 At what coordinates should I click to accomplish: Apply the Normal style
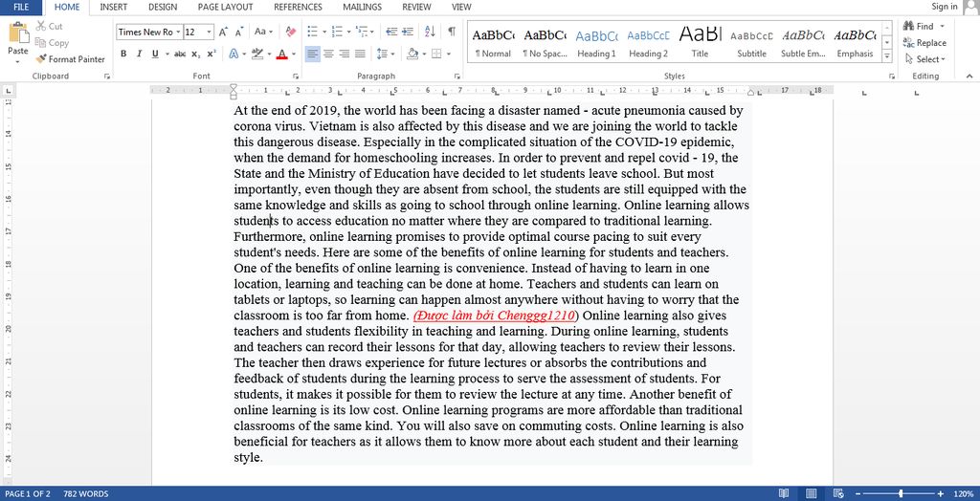pos(493,42)
